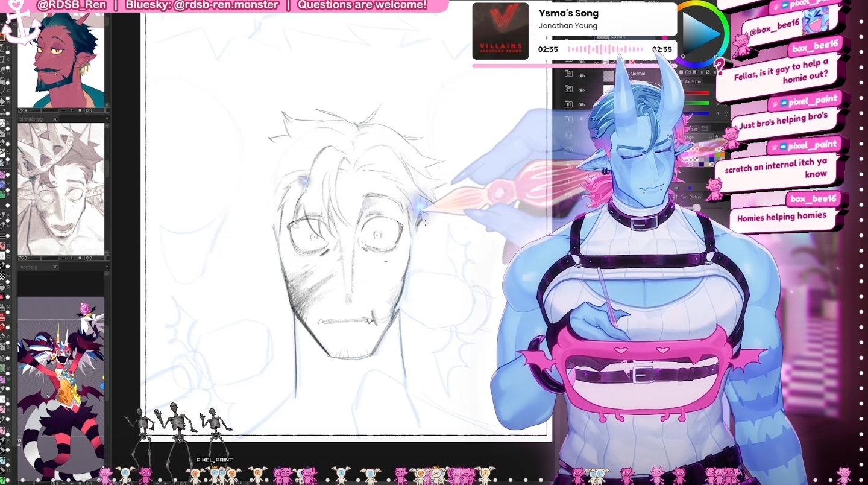Viewport: 868px width, 485px height.
Task: Hide the second layer using eye icon
Action: click(x=582, y=90)
